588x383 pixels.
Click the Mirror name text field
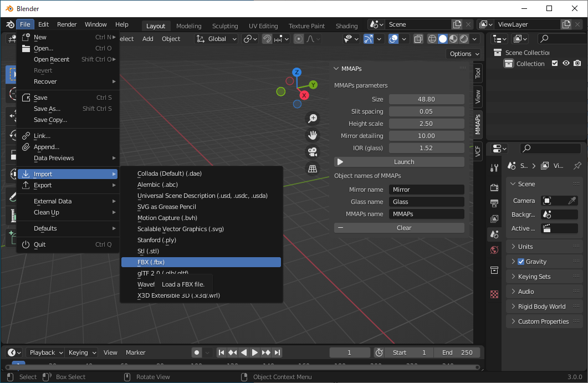[x=426, y=190]
